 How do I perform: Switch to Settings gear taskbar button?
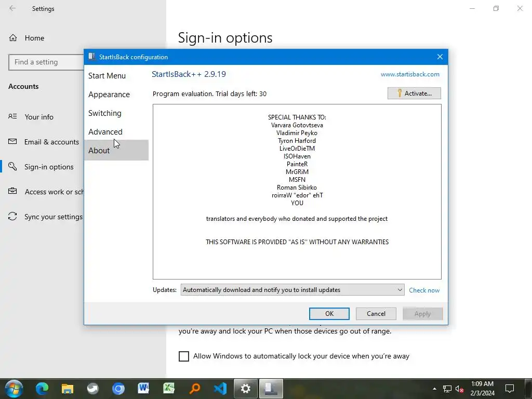pos(246,389)
